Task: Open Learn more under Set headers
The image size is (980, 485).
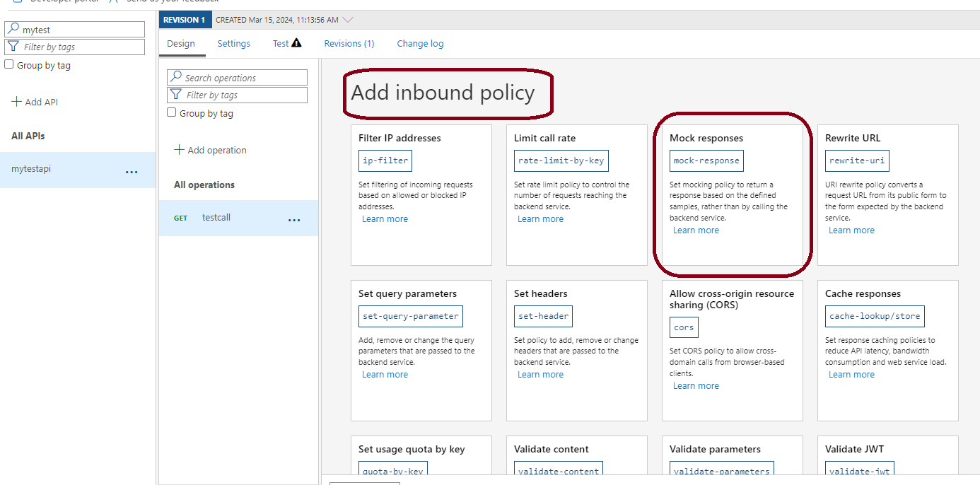Action: 540,375
